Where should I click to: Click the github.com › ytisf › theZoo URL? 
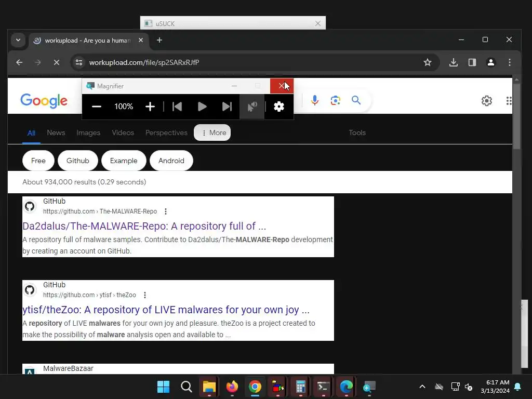(x=89, y=295)
